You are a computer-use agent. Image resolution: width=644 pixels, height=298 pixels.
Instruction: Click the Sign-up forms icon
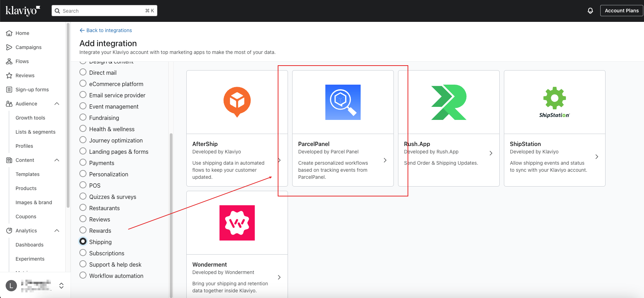tap(9, 90)
